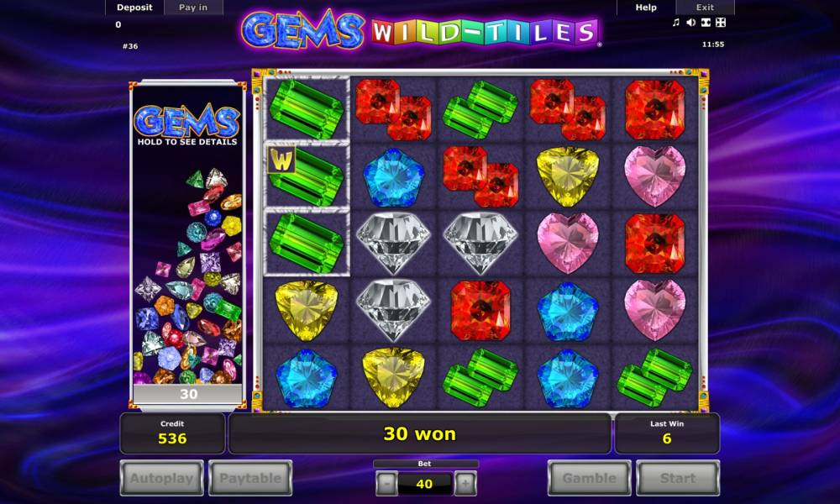Open the Pay in tab
Screen dimensions: 840x504
(x=193, y=8)
